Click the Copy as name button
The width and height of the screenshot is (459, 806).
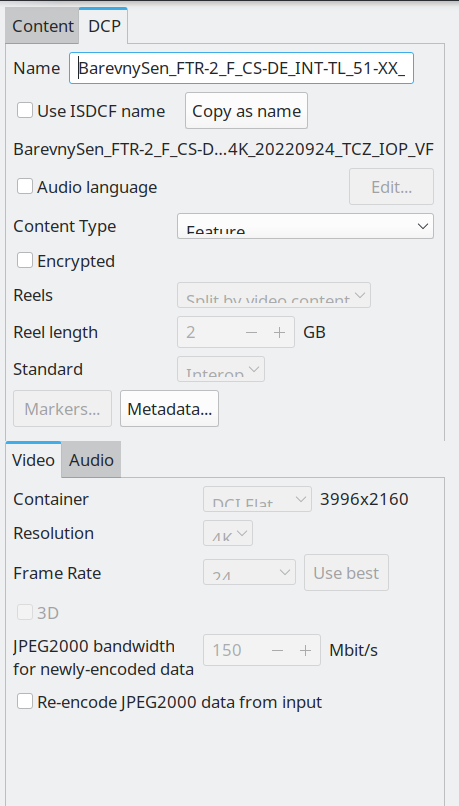[247, 111]
